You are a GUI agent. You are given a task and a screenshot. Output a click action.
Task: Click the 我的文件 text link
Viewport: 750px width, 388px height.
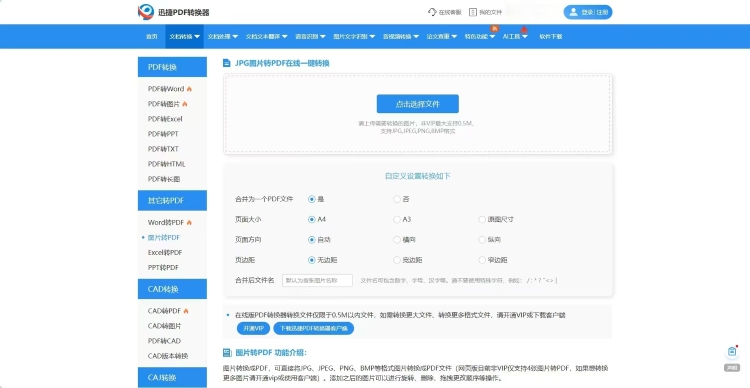point(491,12)
